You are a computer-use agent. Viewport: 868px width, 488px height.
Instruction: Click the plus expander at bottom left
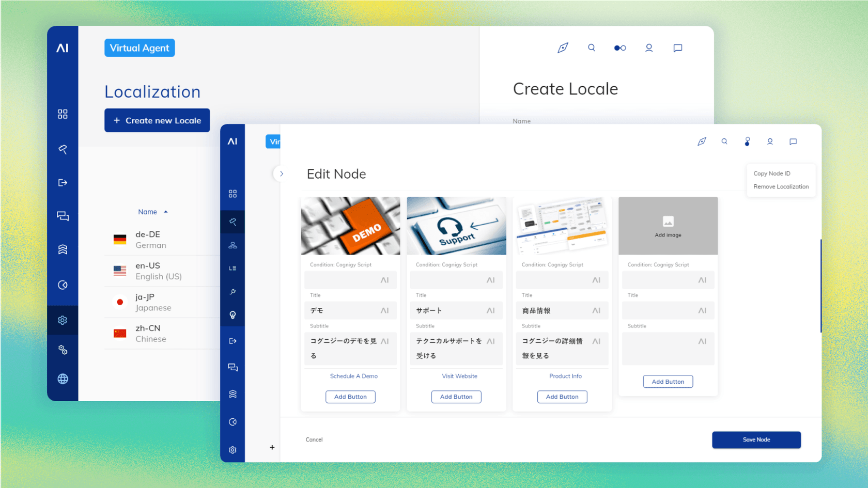[x=272, y=447]
